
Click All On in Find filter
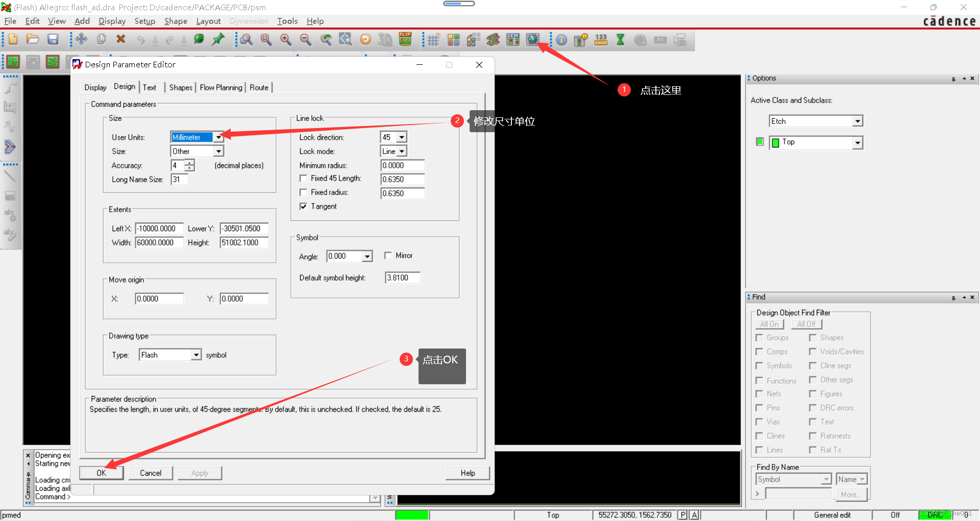click(x=769, y=324)
